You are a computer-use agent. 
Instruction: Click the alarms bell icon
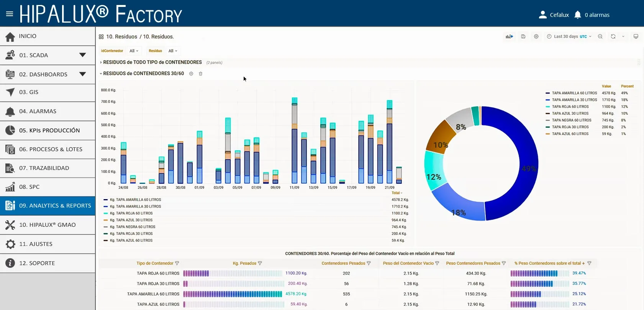(x=578, y=15)
